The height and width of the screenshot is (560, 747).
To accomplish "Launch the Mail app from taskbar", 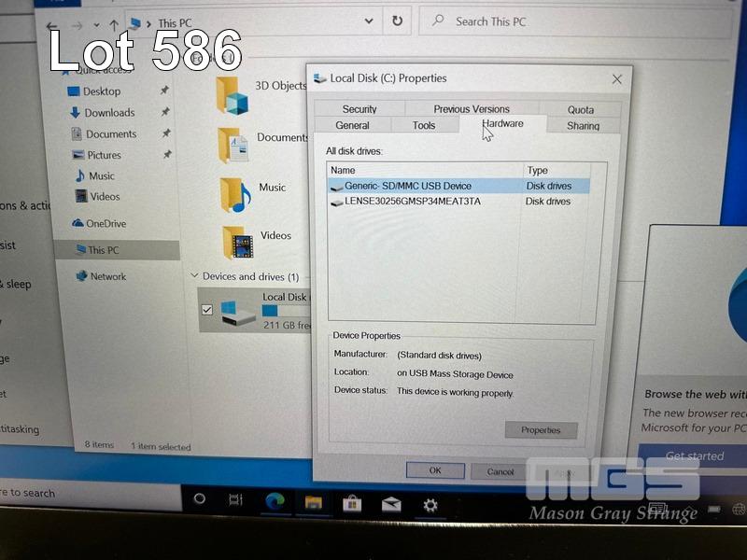I will click(391, 505).
